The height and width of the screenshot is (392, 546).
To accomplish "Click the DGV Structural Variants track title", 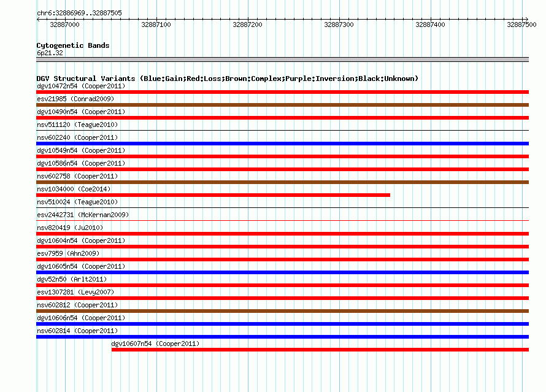I will click(x=228, y=79).
